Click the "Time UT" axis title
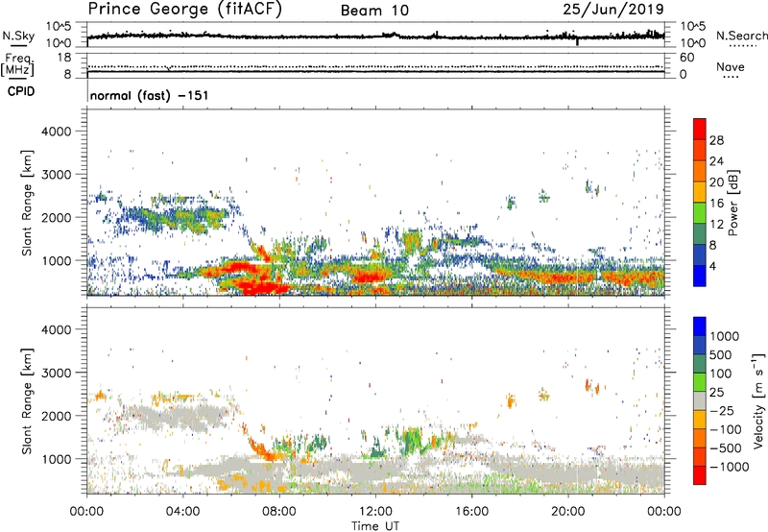The image size is (768, 532). tap(375, 526)
